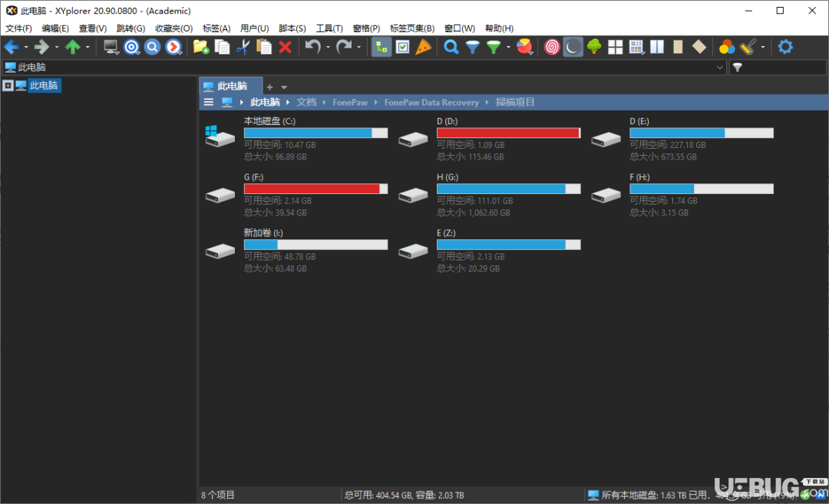Open Configuration with blue gear icon
The height and width of the screenshot is (504, 829).
tap(786, 47)
